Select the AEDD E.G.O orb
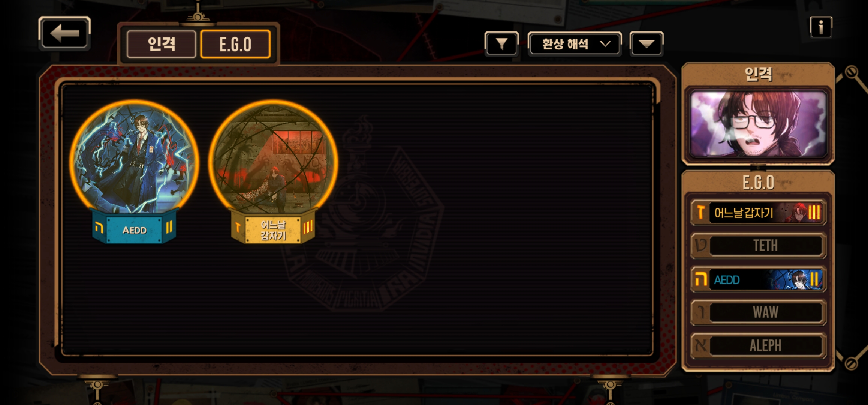This screenshot has width=868, height=405. coord(134,157)
